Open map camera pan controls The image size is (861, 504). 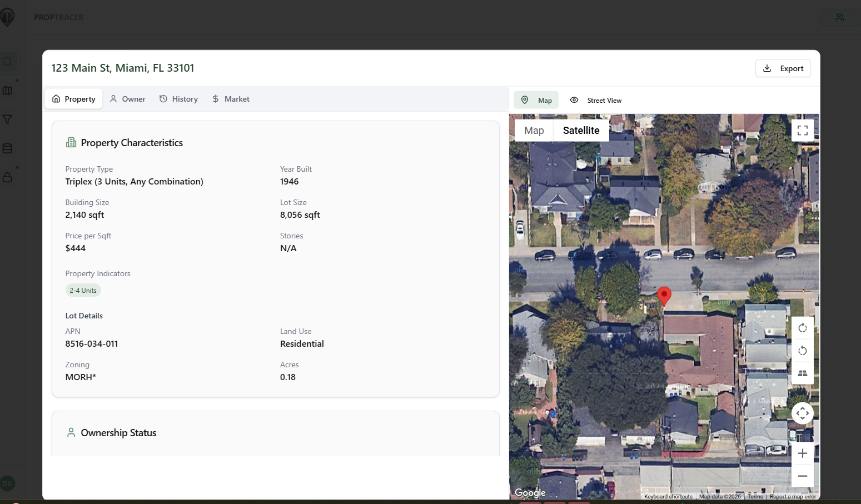[803, 413]
